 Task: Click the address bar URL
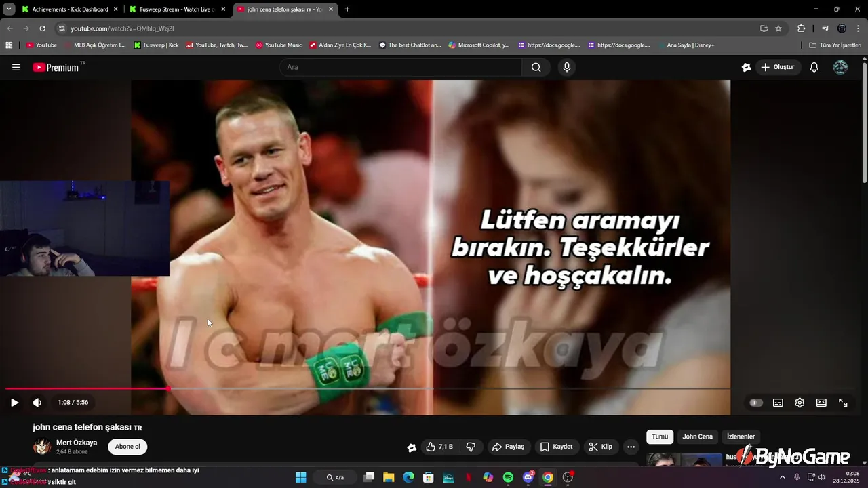point(123,28)
